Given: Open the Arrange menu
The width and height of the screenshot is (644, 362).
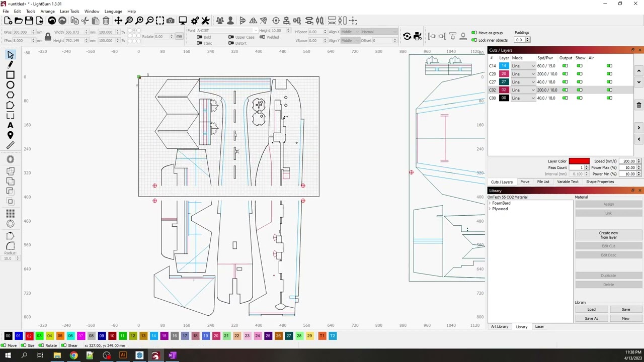Looking at the screenshot, I should pos(47,11).
